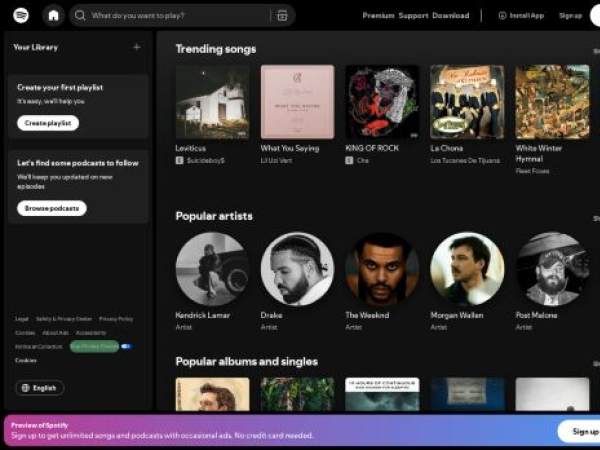This screenshot has height=450, width=600.
Task: Click the privacy choices toggle icon
Action: 126,346
